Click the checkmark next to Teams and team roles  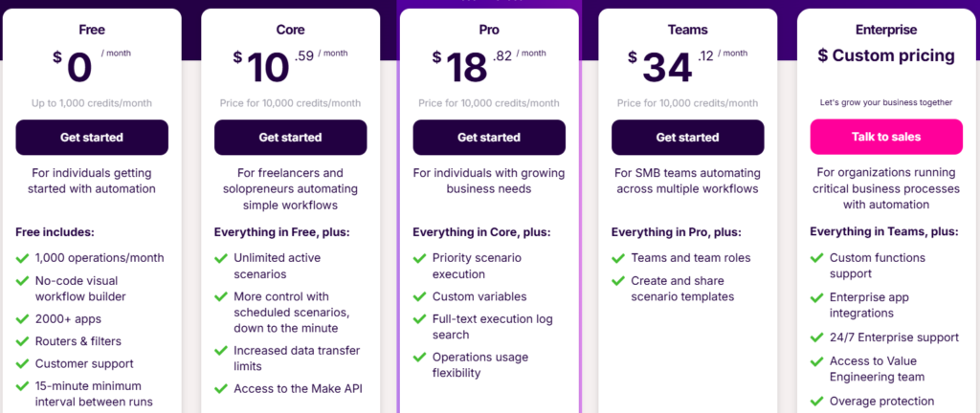pyautogui.click(x=618, y=258)
